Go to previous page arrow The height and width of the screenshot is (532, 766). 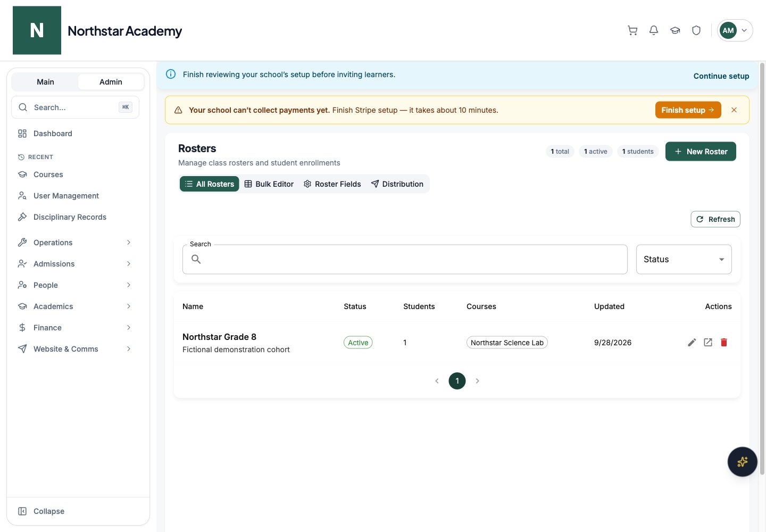437,381
